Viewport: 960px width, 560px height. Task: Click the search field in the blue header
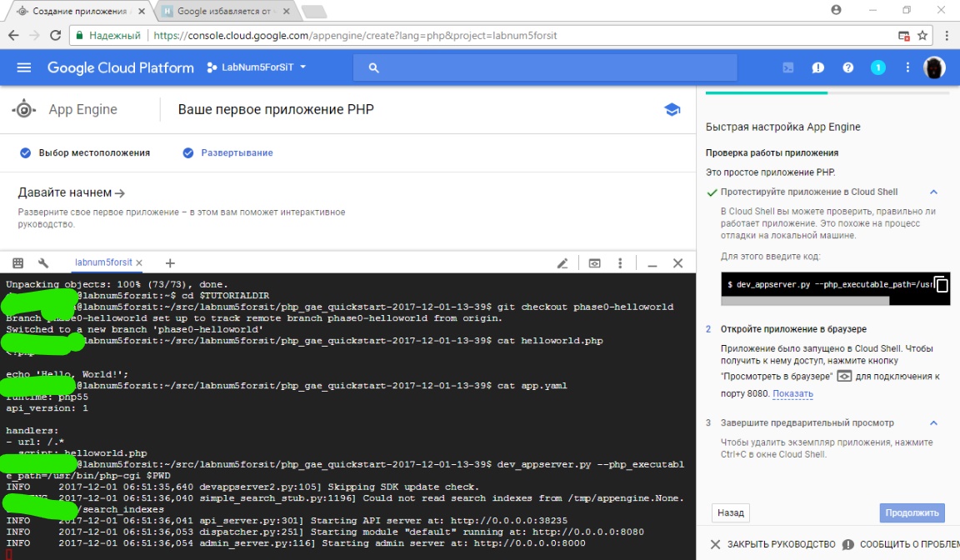[545, 67]
